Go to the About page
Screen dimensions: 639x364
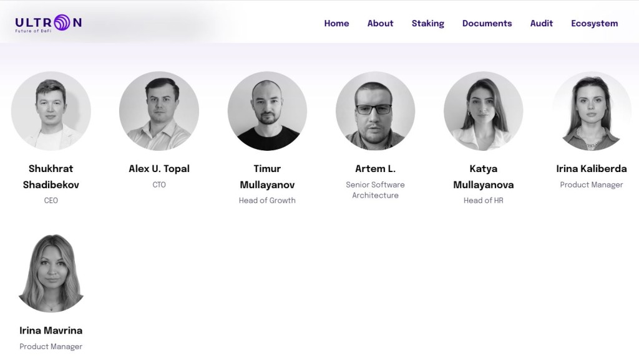click(380, 24)
